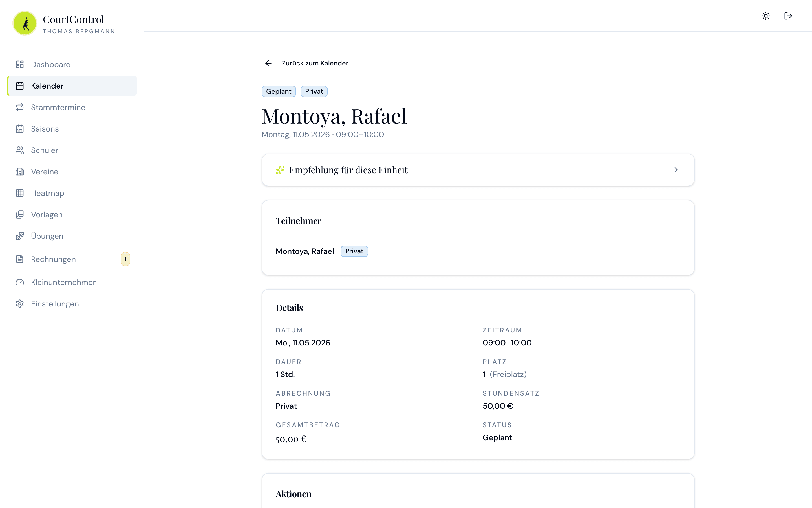Navigate to Schüler
812x508 pixels.
click(72, 150)
